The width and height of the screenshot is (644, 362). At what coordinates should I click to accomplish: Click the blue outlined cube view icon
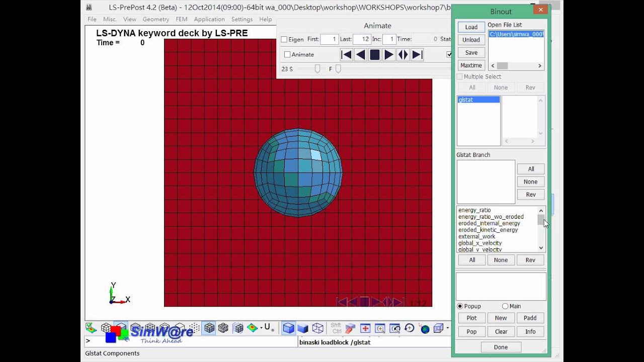(x=438, y=328)
